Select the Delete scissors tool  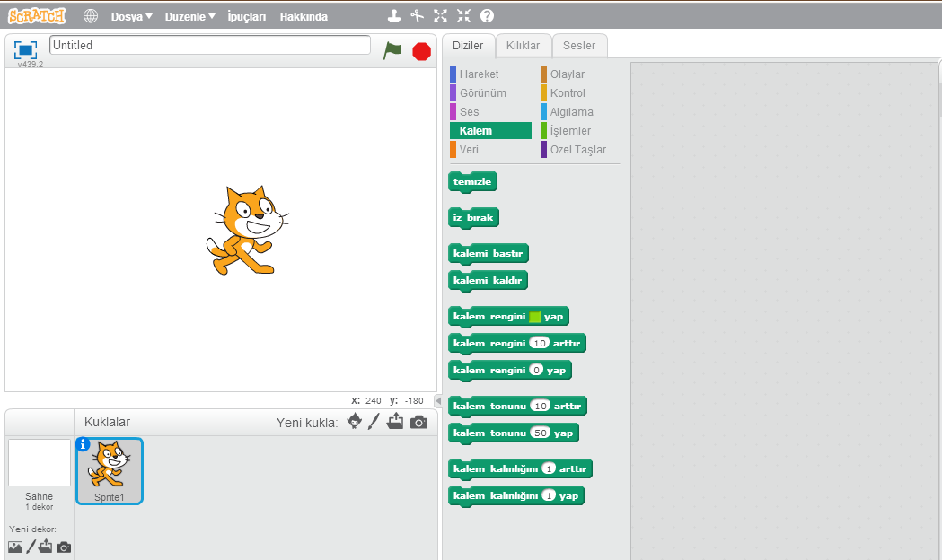418,16
